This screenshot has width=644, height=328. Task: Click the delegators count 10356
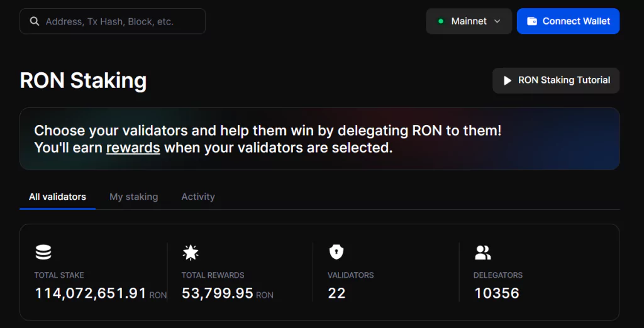coord(497,293)
